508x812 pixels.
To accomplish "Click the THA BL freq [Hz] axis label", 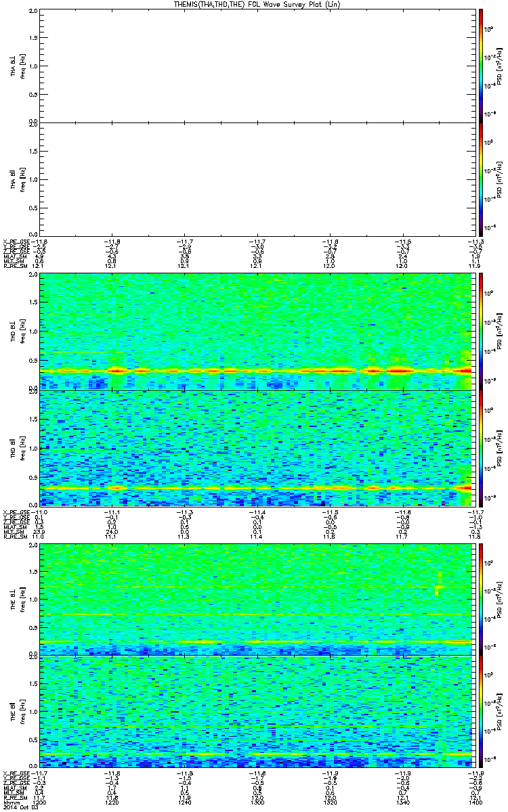I will click(22, 66).
